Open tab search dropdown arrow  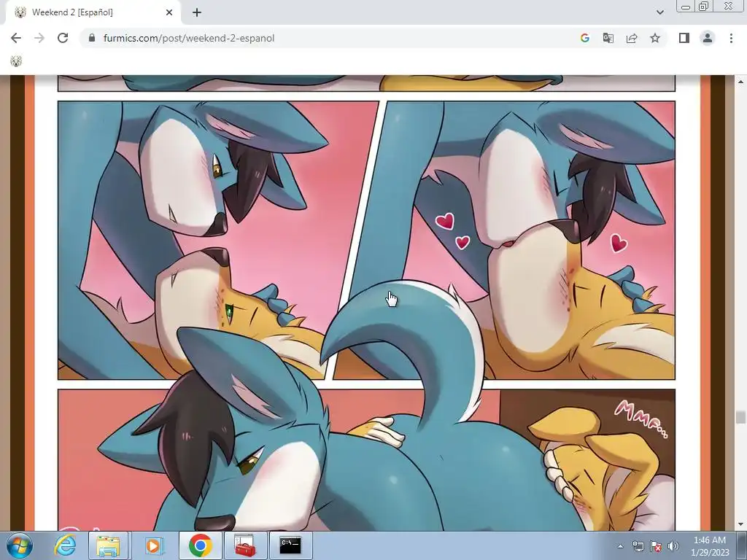[x=659, y=12]
